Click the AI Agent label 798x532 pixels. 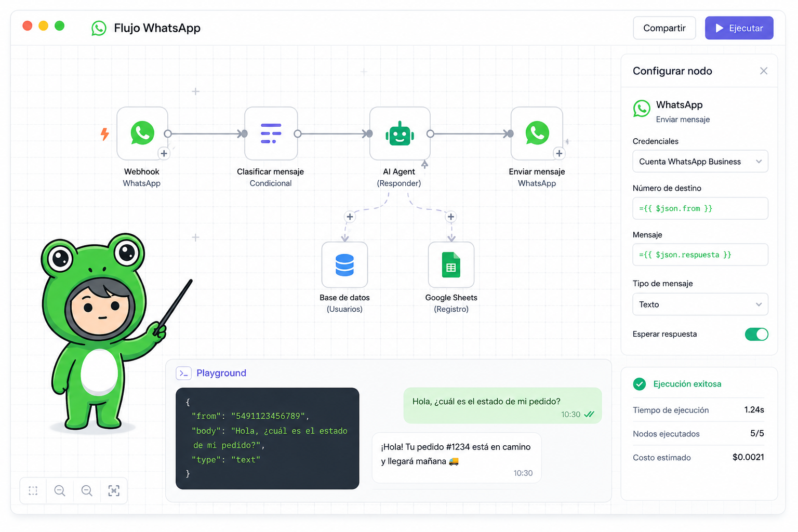pos(399,171)
